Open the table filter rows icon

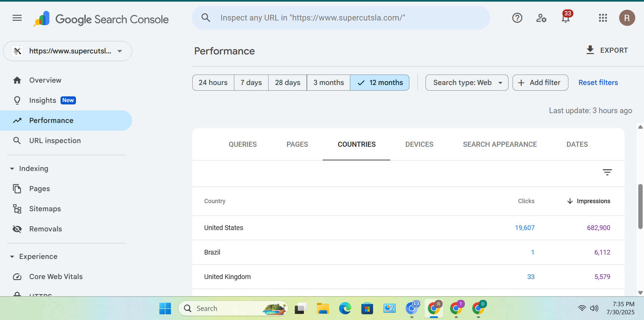tap(607, 172)
